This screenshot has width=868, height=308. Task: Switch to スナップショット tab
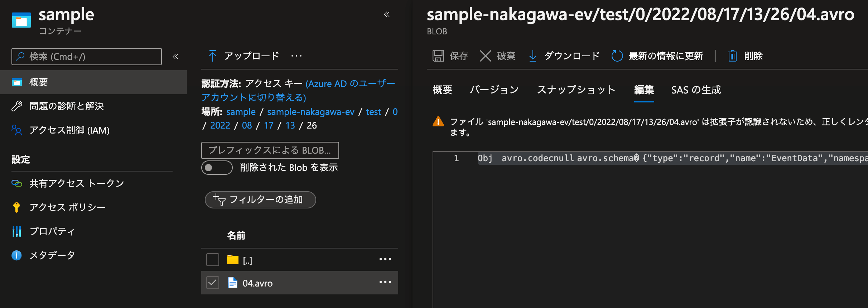tap(576, 90)
